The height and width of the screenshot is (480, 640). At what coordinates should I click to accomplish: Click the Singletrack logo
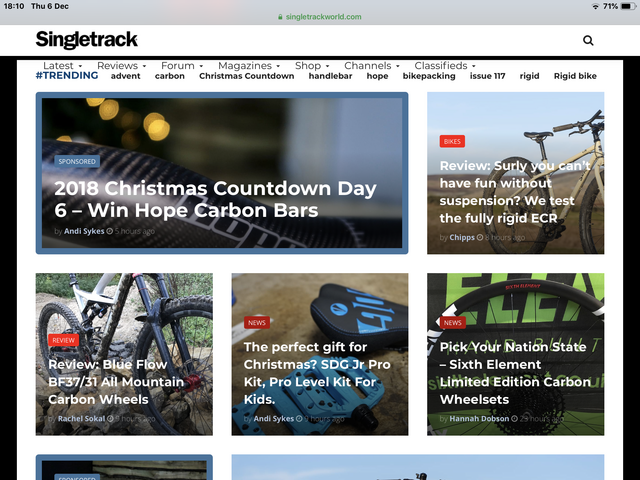(x=87, y=40)
